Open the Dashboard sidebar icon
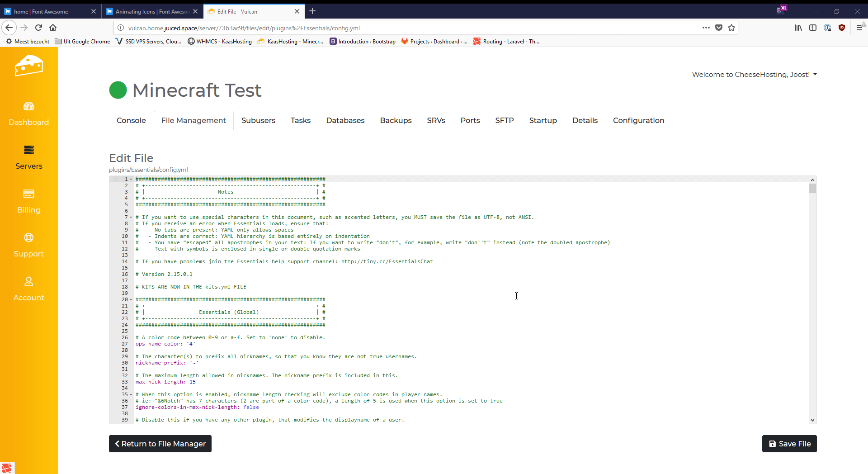This screenshot has width=868, height=474. pos(28,107)
